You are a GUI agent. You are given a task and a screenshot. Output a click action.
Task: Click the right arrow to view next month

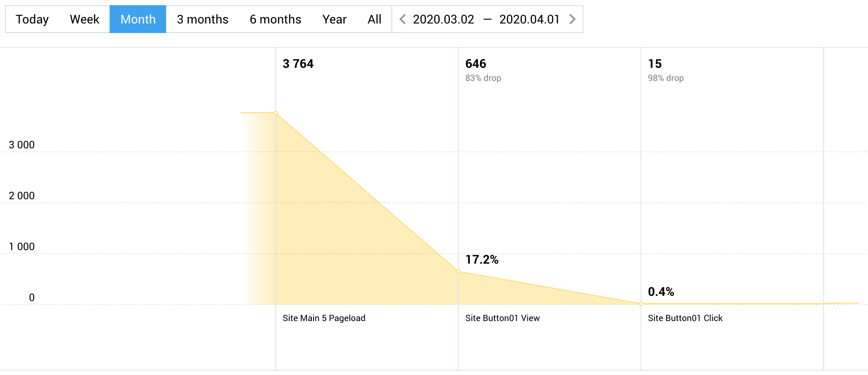tap(572, 19)
